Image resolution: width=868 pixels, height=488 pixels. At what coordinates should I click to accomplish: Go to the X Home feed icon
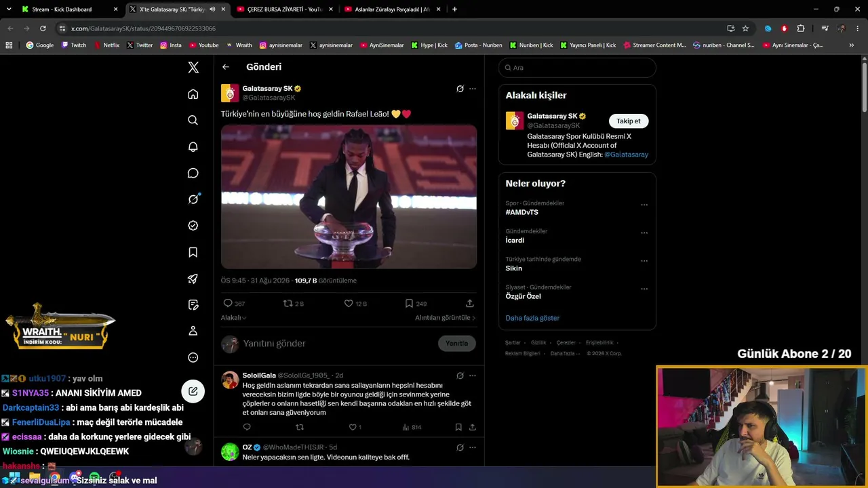click(x=193, y=94)
